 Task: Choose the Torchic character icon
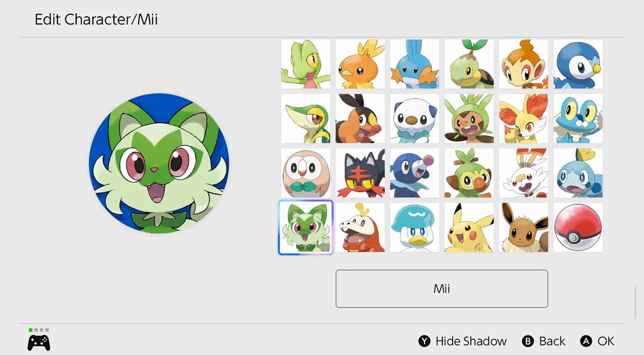(360, 64)
